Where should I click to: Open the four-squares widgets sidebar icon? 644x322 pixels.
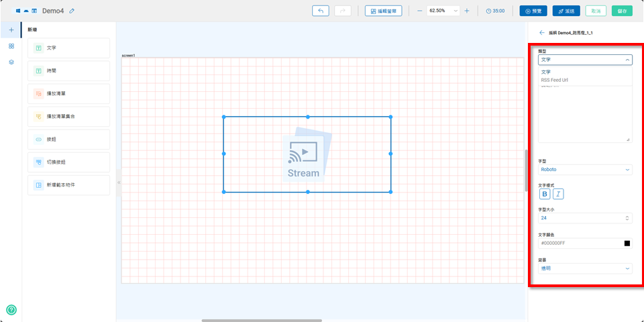click(11, 46)
